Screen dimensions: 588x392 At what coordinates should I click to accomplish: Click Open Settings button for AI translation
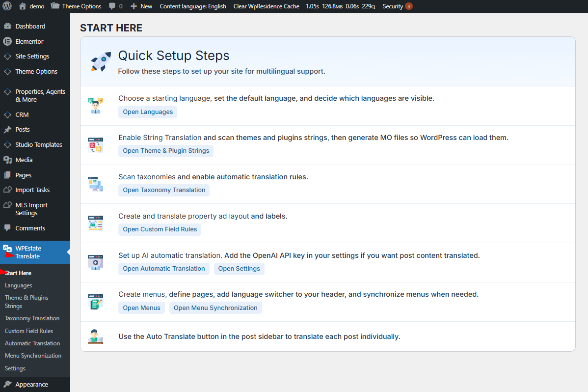(239, 269)
